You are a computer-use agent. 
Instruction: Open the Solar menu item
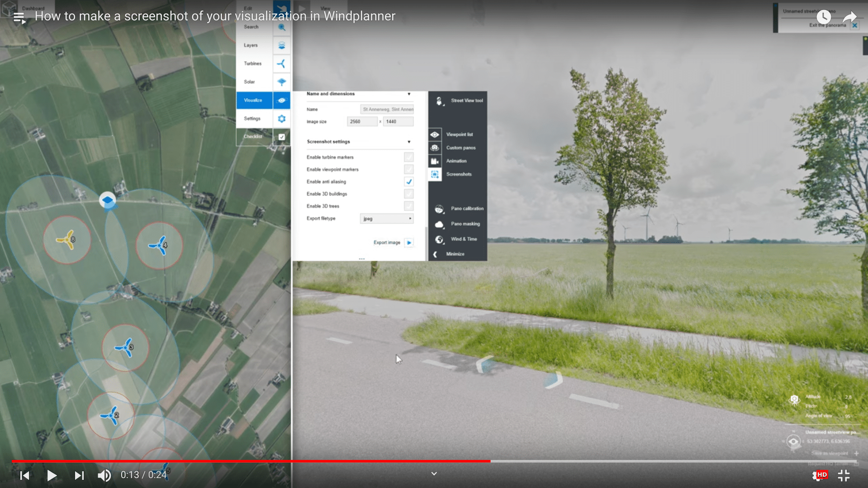click(x=255, y=82)
